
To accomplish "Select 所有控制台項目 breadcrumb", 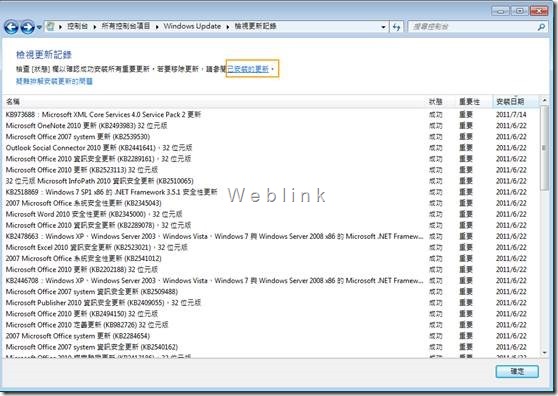I will coord(126,26).
